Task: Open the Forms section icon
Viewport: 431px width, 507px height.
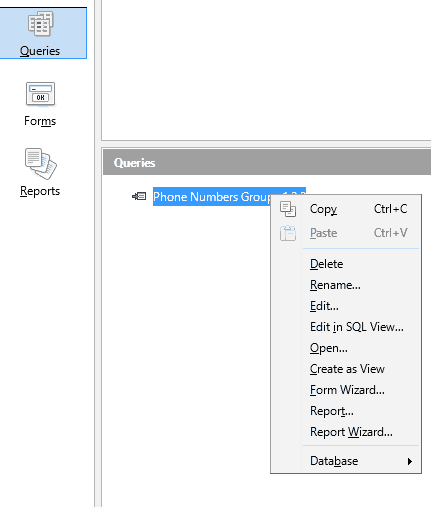Action: tap(40, 94)
